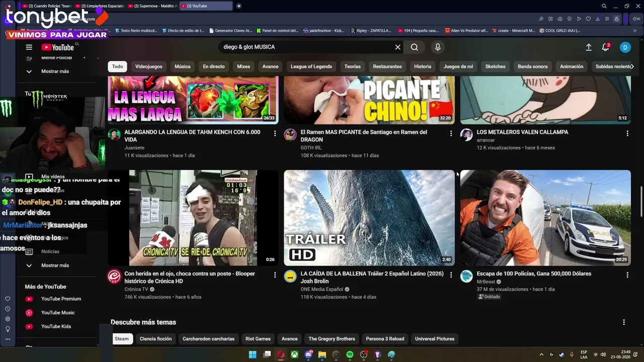Run search with the magnifier button
Image resolution: width=644 pixels, height=362 pixels.
click(414, 47)
